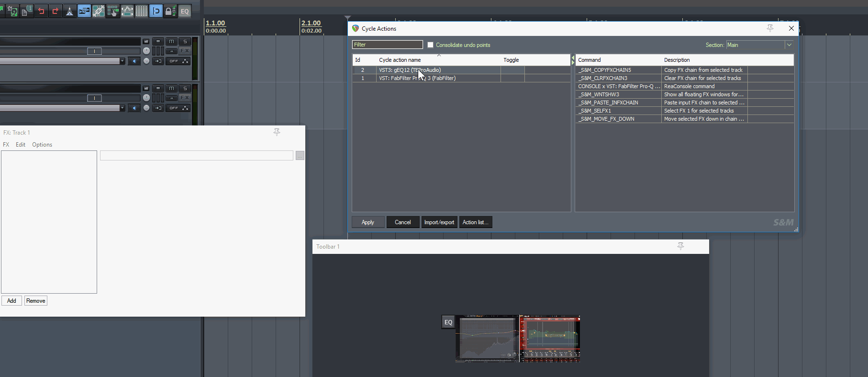Open second track's input dropdown arrow
Screen dimensions: 868x377
[x=122, y=108]
